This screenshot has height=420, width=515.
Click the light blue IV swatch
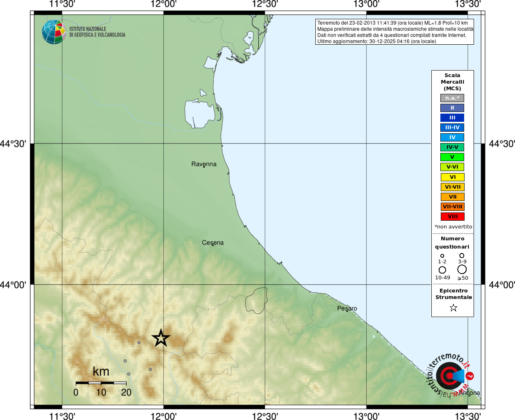[x=452, y=137]
